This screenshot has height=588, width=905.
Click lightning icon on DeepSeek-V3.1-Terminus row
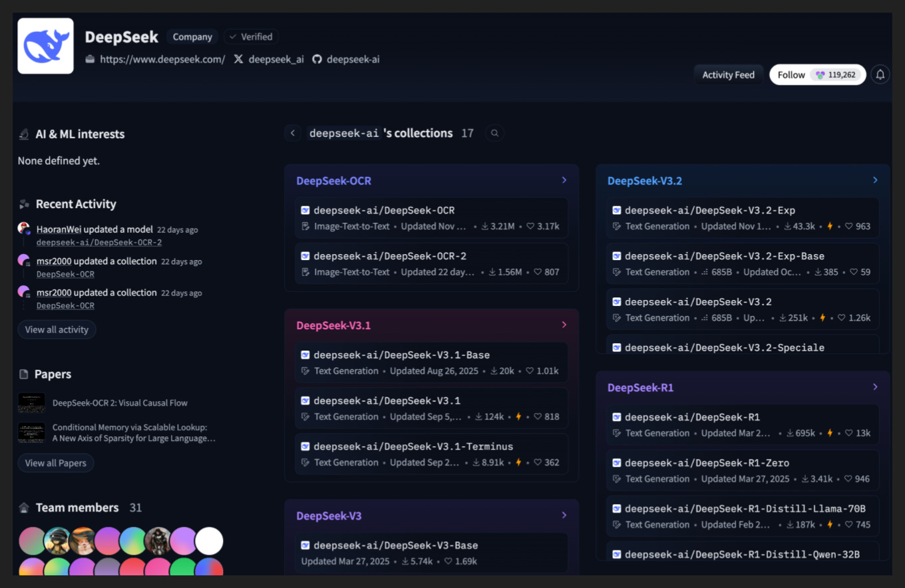pyautogui.click(x=518, y=462)
